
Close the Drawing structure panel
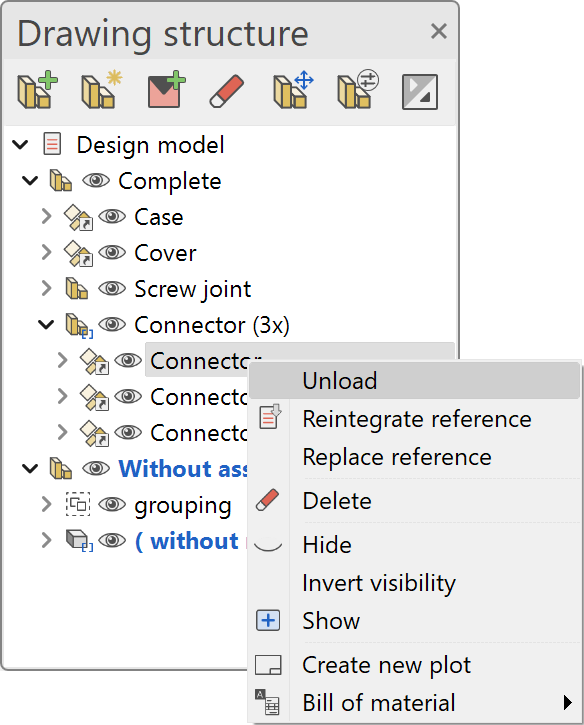(438, 31)
